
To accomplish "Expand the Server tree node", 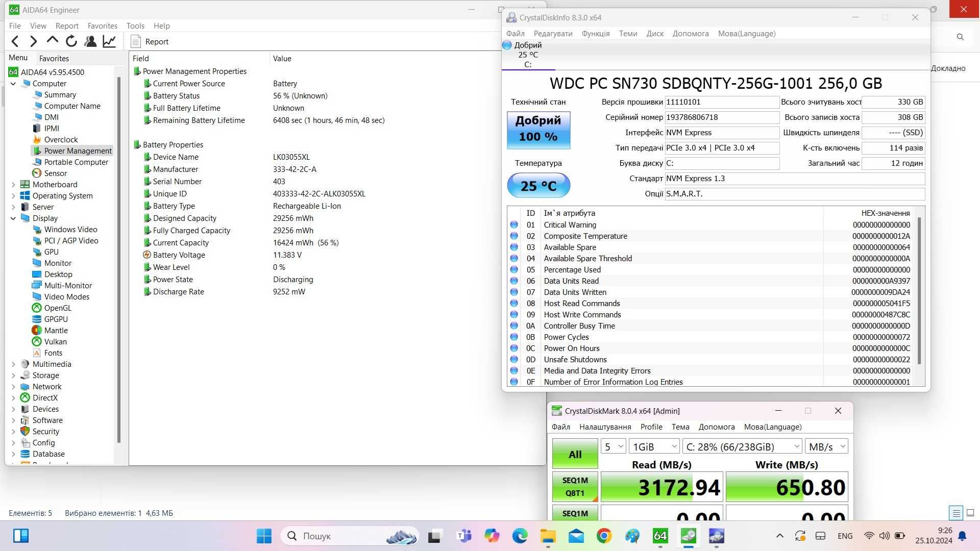I will click(13, 207).
